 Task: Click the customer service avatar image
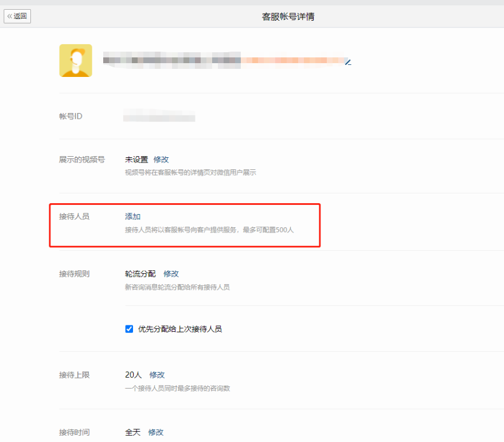76,60
